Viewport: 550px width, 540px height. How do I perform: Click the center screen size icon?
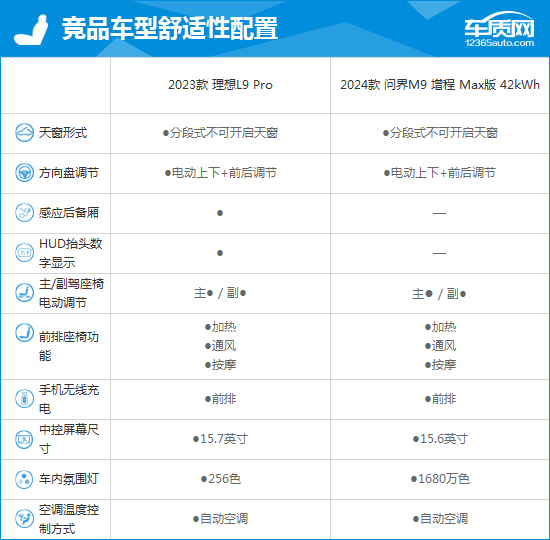pos(24,439)
